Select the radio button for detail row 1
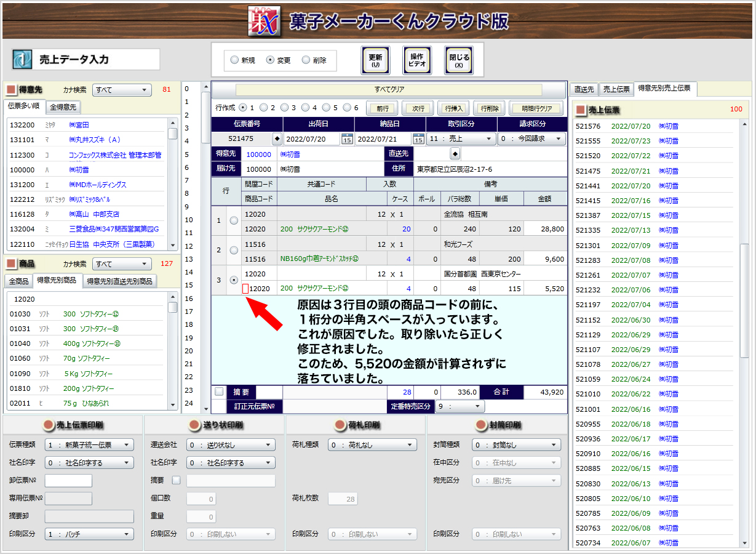 pyautogui.click(x=234, y=220)
